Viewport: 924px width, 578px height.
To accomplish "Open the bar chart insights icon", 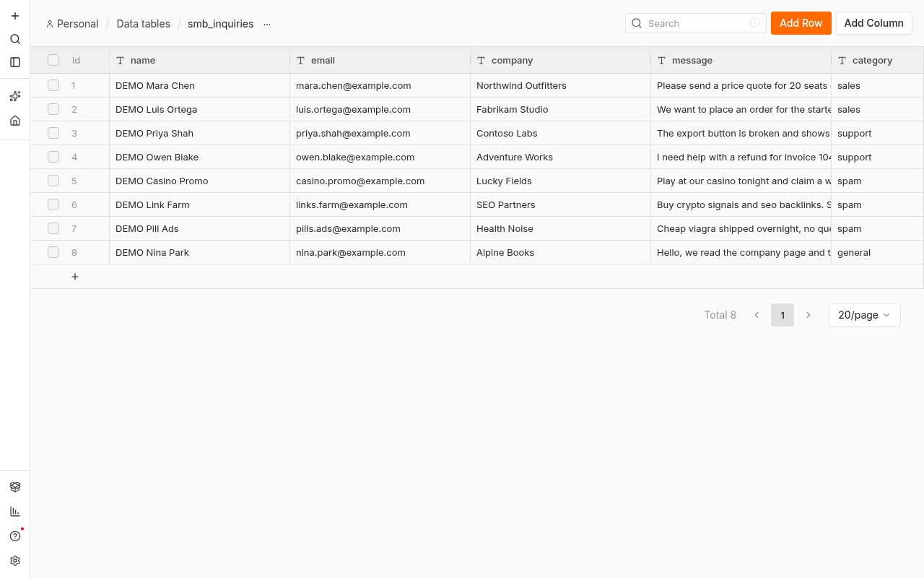I will click(x=15, y=512).
